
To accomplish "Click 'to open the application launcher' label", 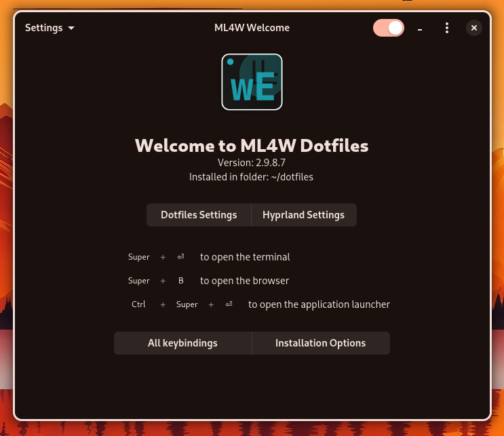I will 319,304.
